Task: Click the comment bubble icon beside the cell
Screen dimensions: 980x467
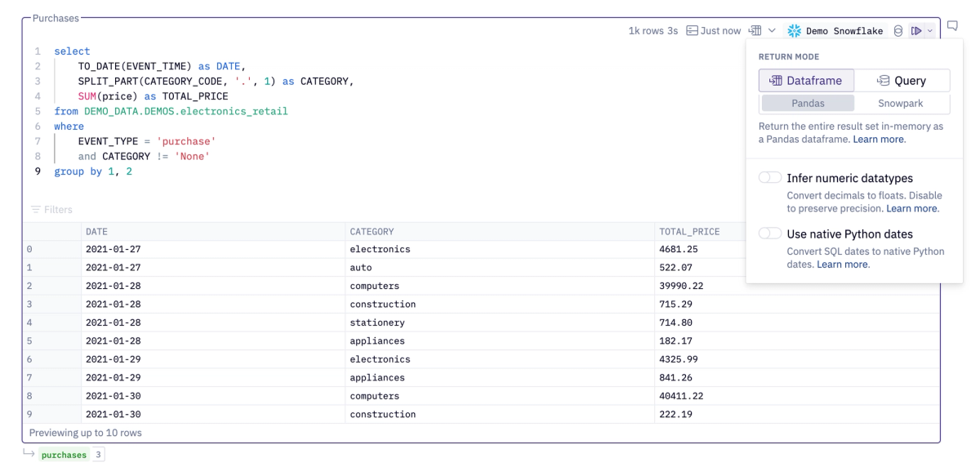Action: pos(952,27)
